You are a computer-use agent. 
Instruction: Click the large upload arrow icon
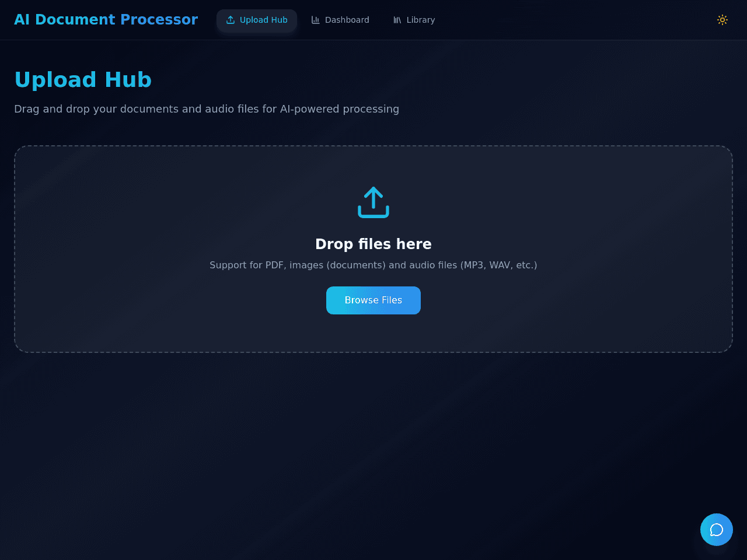373,202
